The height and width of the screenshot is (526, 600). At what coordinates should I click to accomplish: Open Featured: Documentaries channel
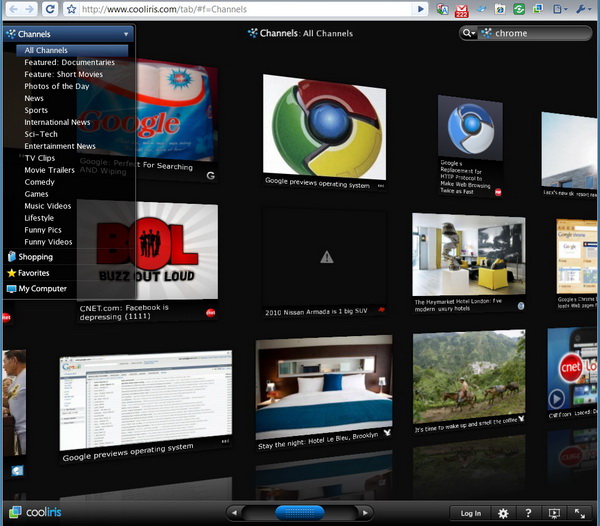[x=69, y=62]
